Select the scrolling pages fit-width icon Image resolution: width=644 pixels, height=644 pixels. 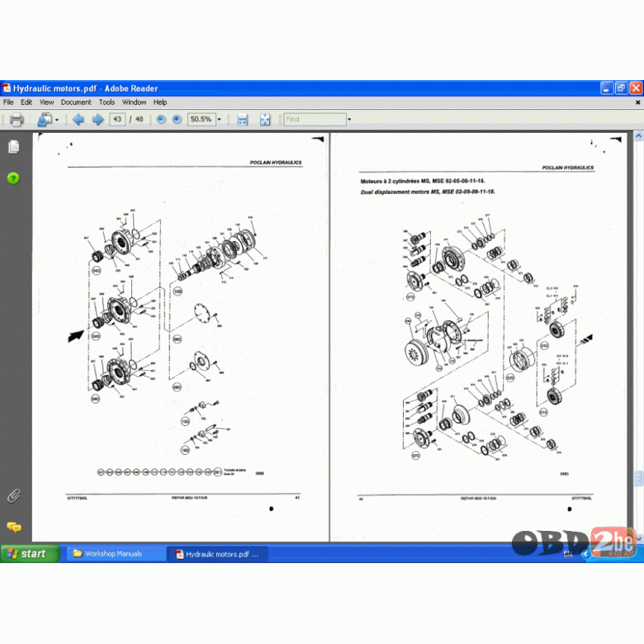(x=243, y=120)
